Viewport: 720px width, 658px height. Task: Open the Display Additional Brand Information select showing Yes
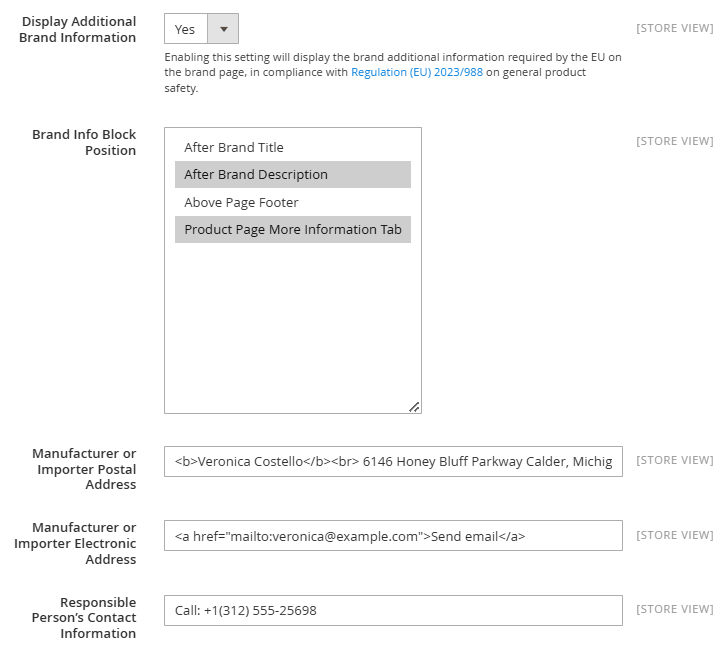(x=201, y=29)
